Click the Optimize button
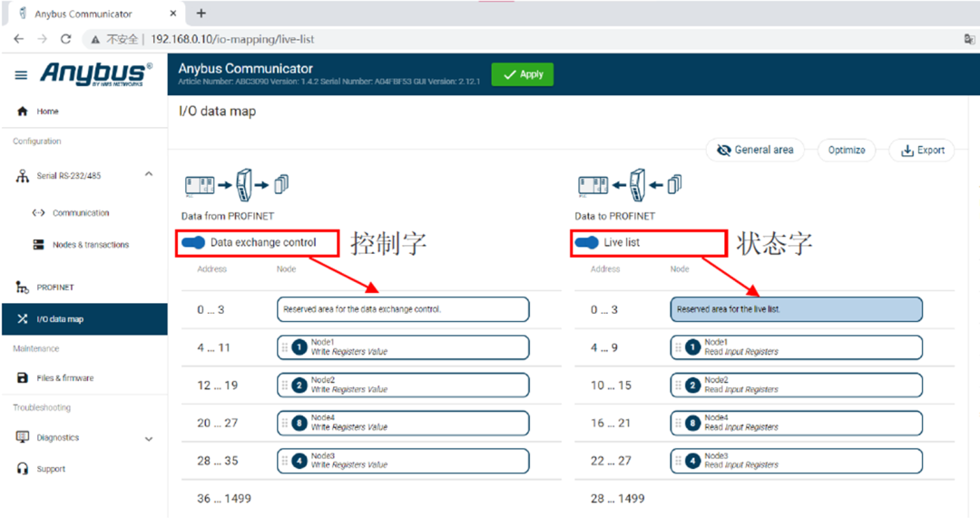Screen dimensions: 980x527 (846, 151)
